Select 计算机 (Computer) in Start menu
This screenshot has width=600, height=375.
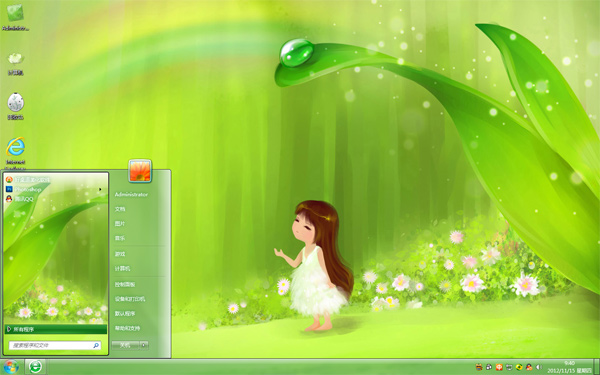tap(122, 269)
